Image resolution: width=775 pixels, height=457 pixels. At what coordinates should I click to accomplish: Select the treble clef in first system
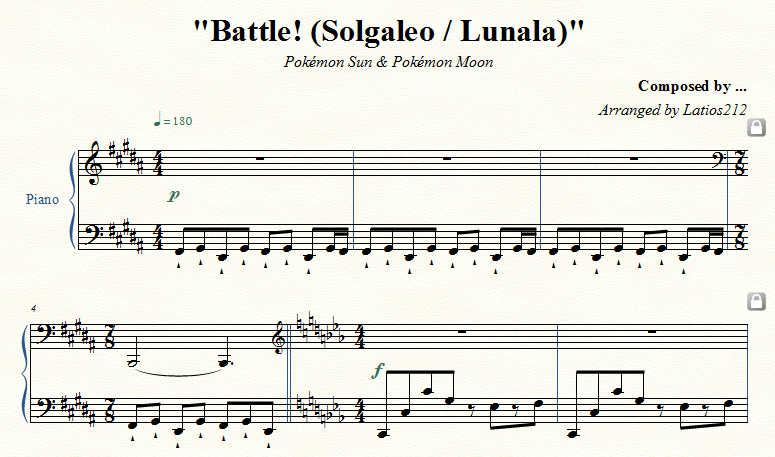94,163
